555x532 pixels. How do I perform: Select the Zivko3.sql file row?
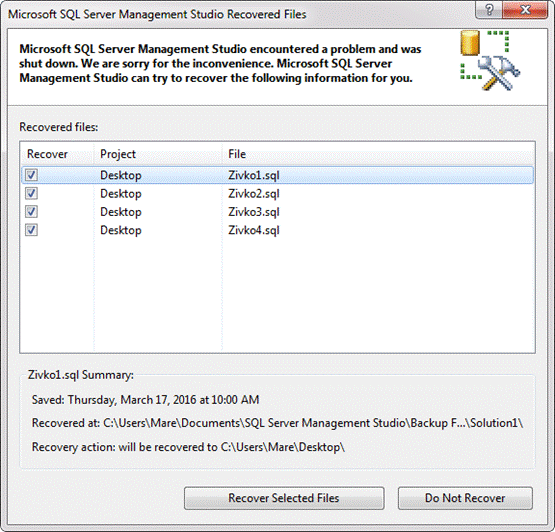(x=278, y=212)
